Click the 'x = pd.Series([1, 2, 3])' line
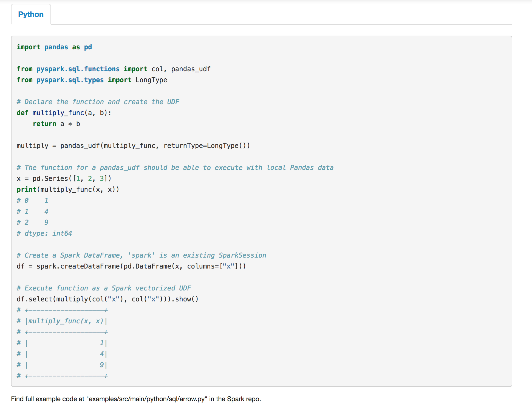532x405 pixels. click(x=64, y=179)
